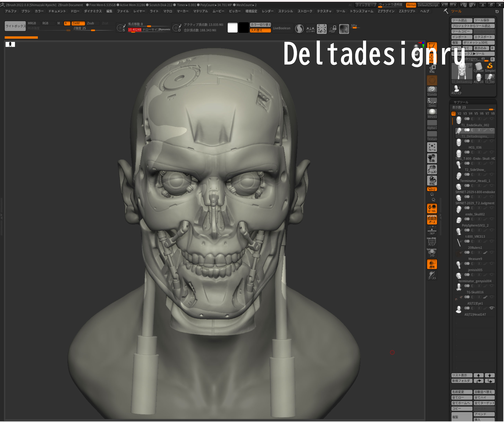Toggle the PolyF polyframe icon

[x=432, y=241]
